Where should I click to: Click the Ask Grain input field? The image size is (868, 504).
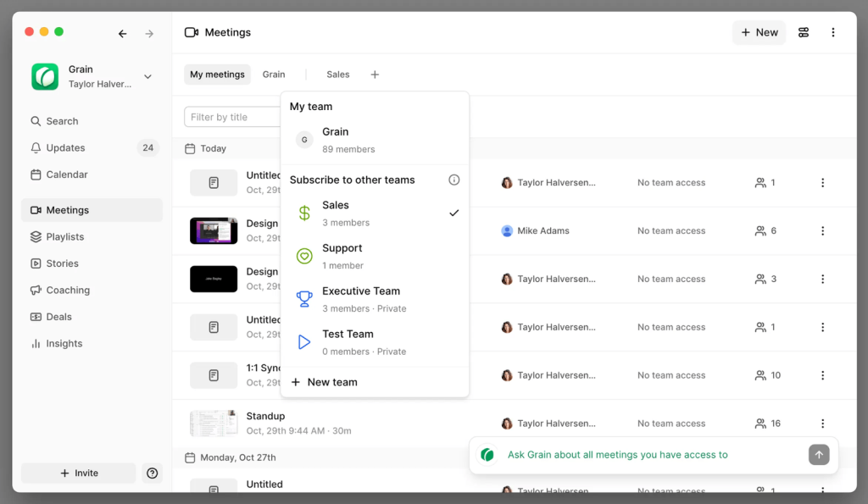click(x=654, y=455)
